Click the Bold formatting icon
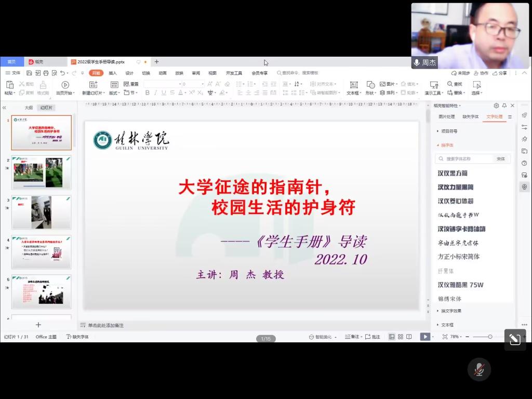The height and width of the screenshot is (399, 532). tap(148, 93)
